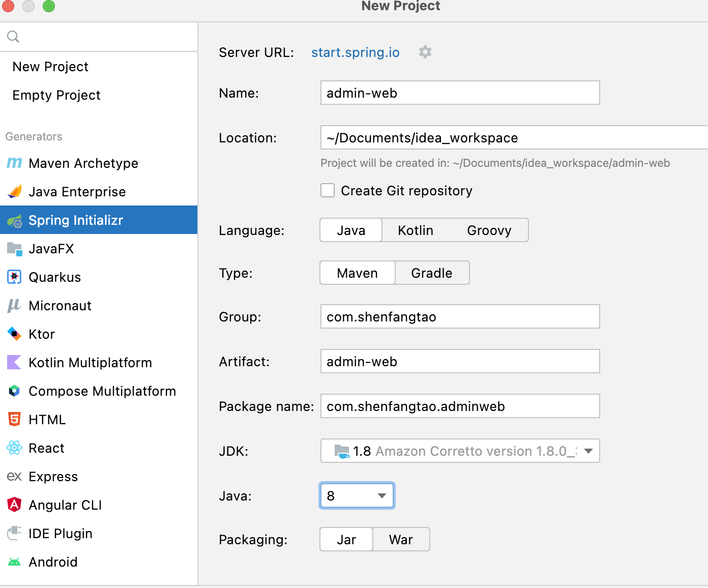Select New Project in sidebar

50,67
